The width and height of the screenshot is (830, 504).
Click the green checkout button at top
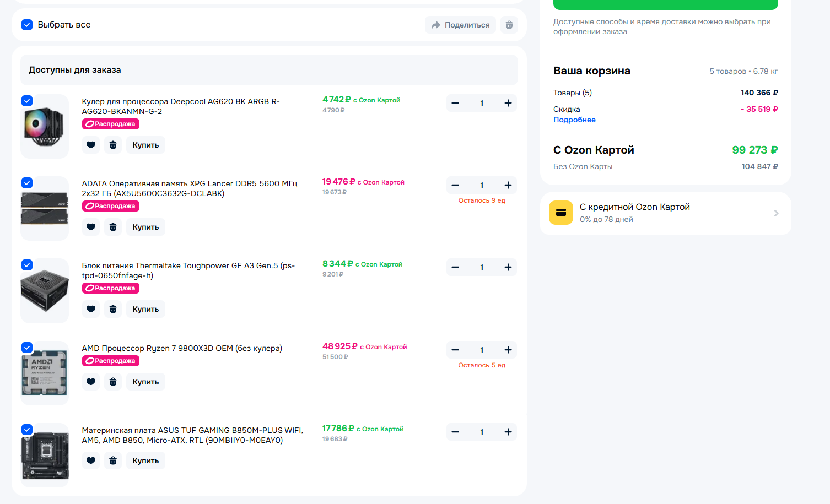pyautogui.click(x=666, y=4)
